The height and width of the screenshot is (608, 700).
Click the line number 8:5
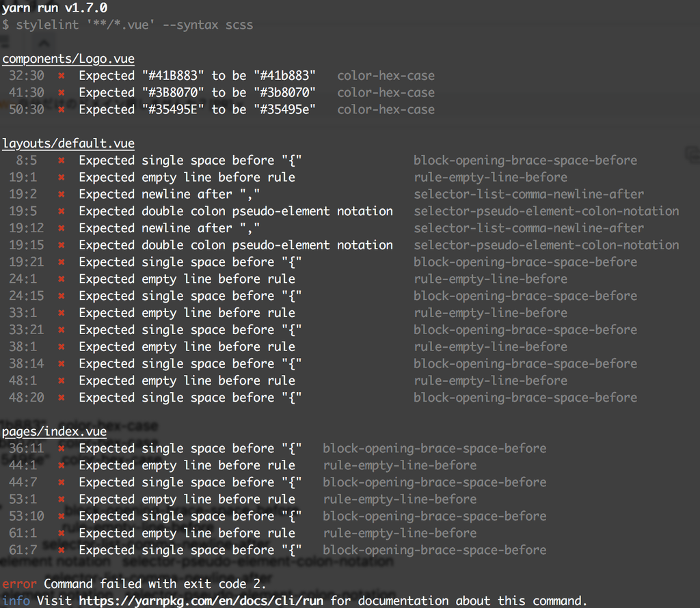[27, 161]
